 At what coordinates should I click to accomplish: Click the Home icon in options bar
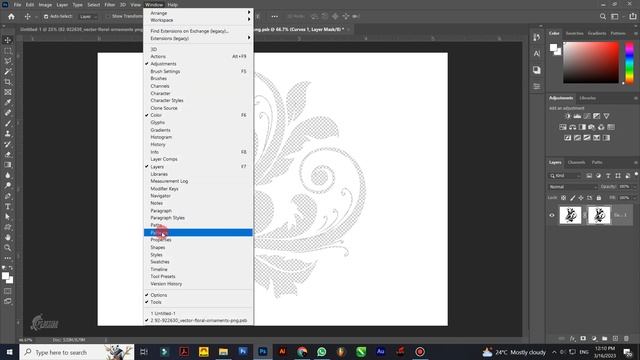click(11, 16)
